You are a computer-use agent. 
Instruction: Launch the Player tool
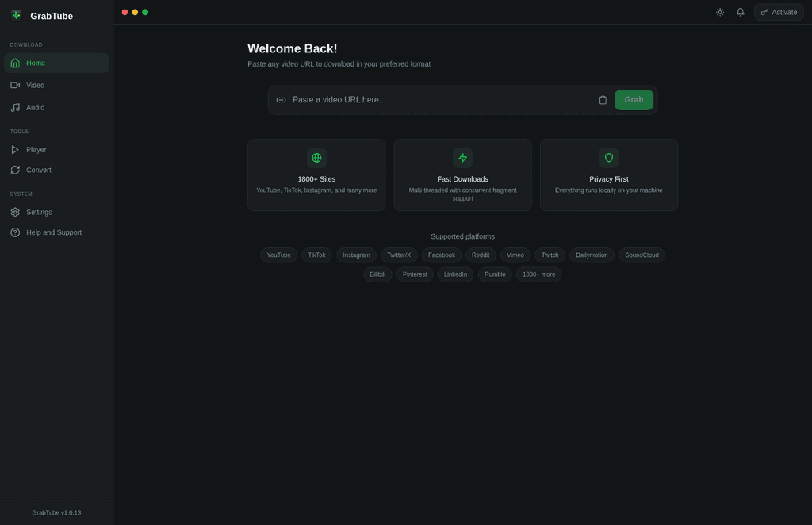36,149
